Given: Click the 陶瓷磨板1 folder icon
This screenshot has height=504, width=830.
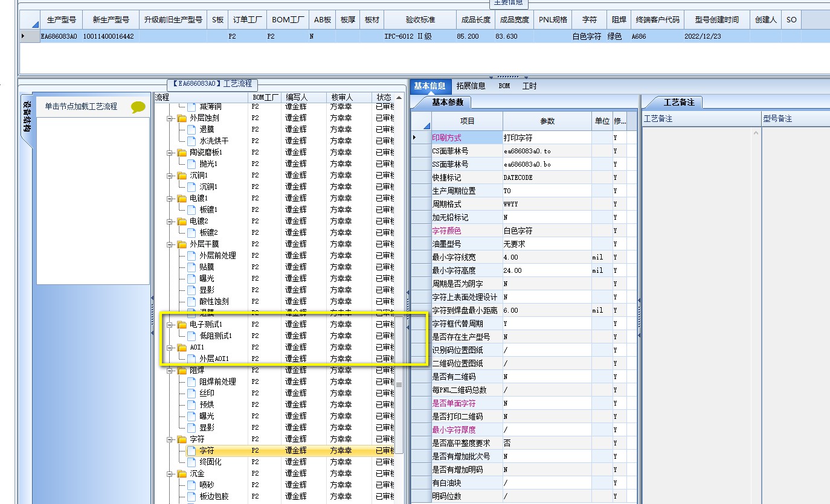Looking at the screenshot, I should coord(182,153).
